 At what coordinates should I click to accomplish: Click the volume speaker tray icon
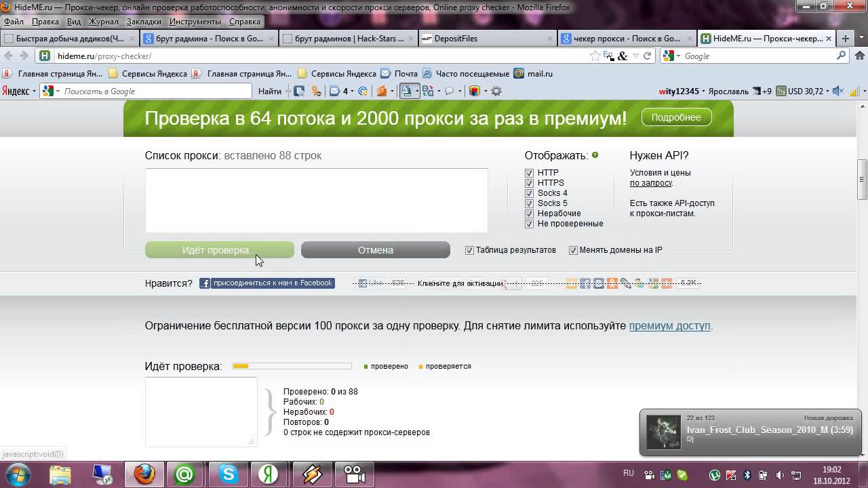(x=780, y=475)
